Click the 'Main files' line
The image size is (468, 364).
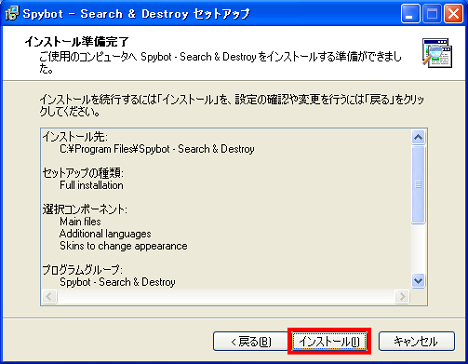pyautogui.click(x=80, y=222)
